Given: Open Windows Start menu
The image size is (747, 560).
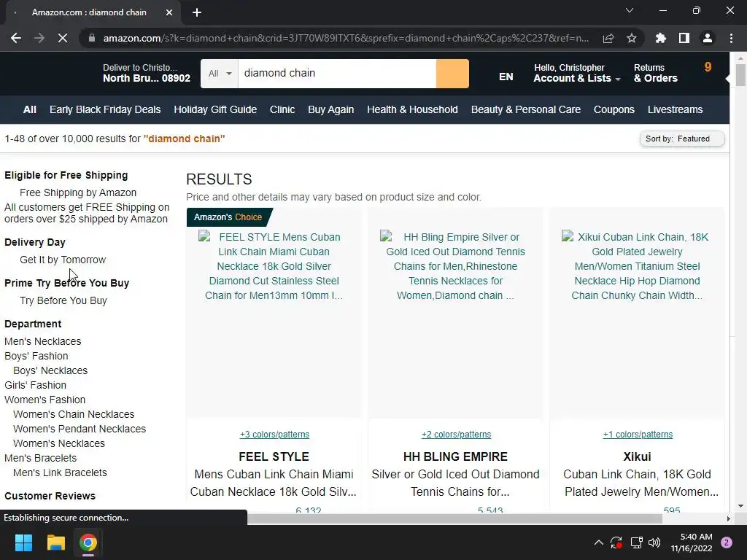Looking at the screenshot, I should pos(23,542).
